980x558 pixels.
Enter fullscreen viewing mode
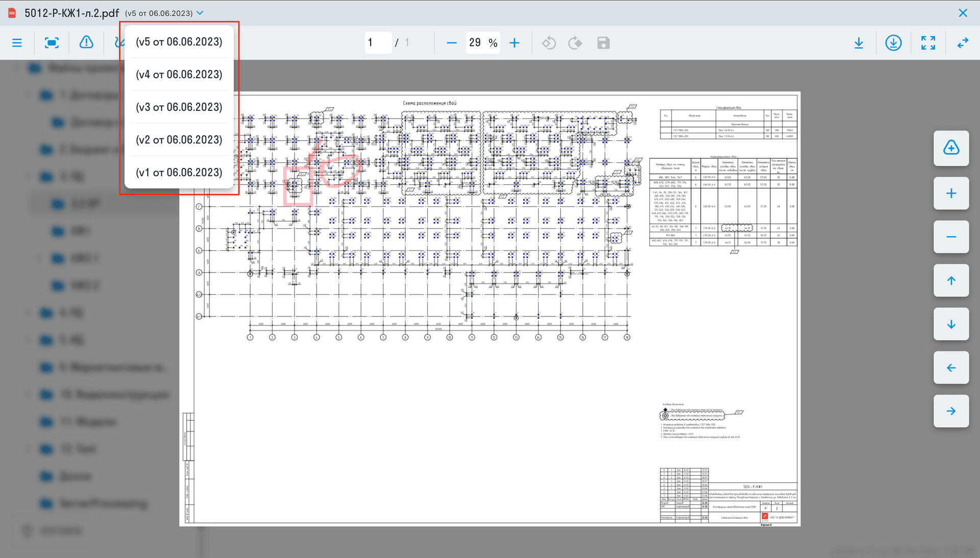point(928,43)
